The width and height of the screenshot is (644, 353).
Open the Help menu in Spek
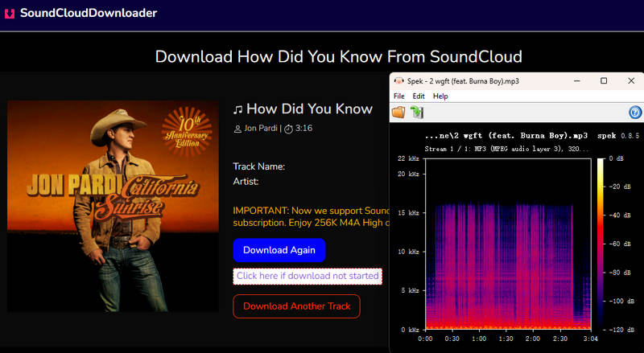(440, 96)
